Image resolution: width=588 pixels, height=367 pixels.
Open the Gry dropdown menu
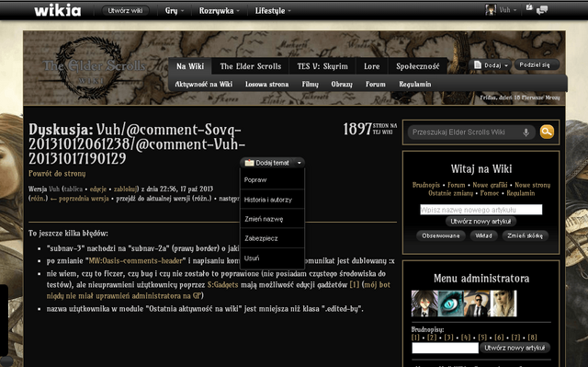tap(175, 10)
